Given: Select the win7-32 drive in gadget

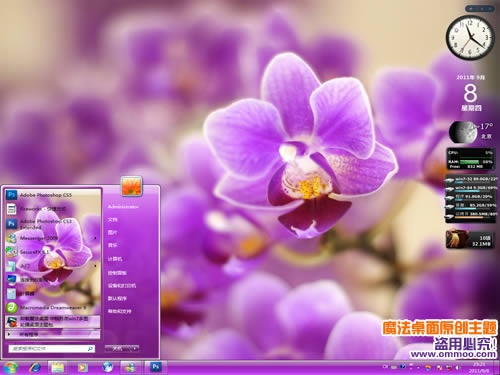Looking at the screenshot, I should (x=471, y=180).
